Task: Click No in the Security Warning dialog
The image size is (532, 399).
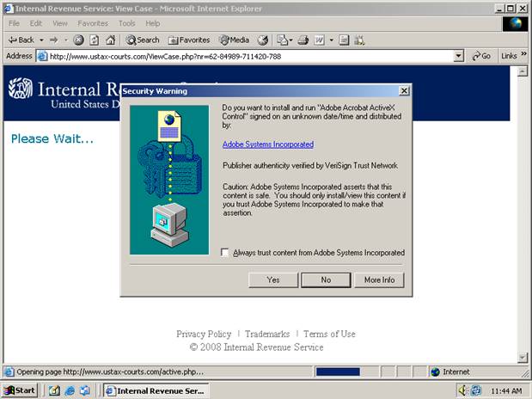Action: pos(326,279)
